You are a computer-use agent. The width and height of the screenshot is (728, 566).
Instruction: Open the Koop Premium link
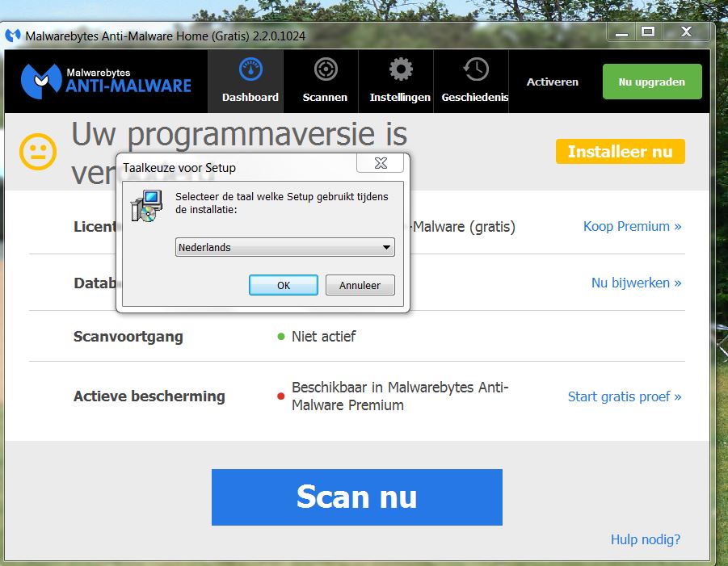click(632, 226)
